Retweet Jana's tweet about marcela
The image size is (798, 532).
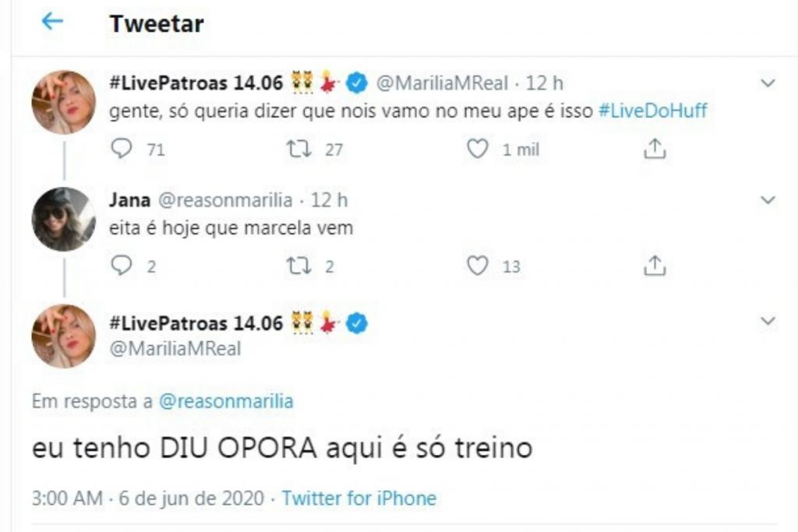point(298,266)
